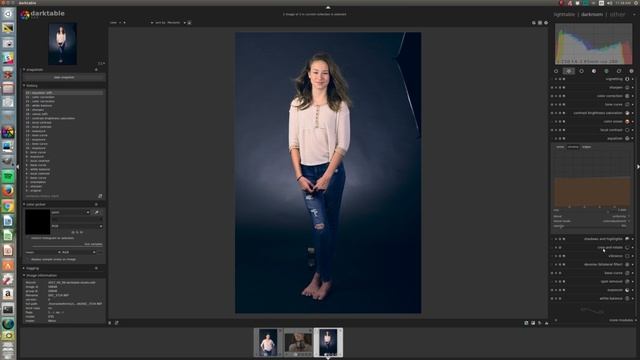The width and height of the screenshot is (640, 360).
Task: Expand the tagging panel
Action: [32, 268]
